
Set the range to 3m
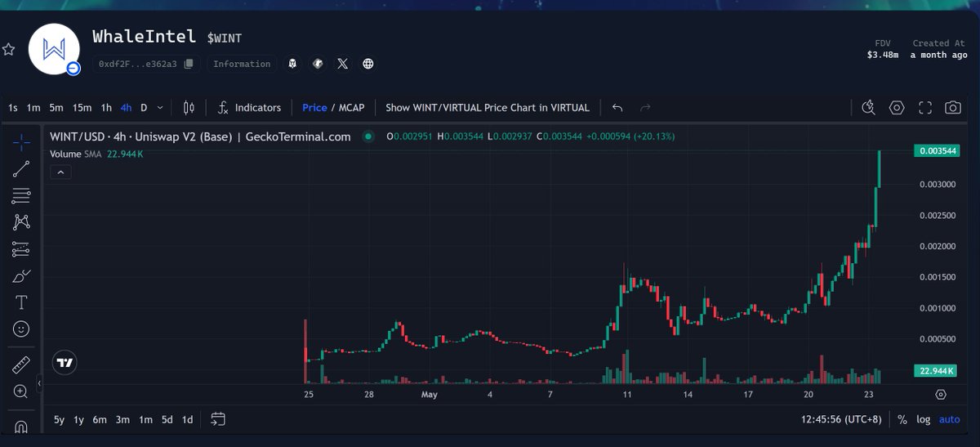pos(122,419)
